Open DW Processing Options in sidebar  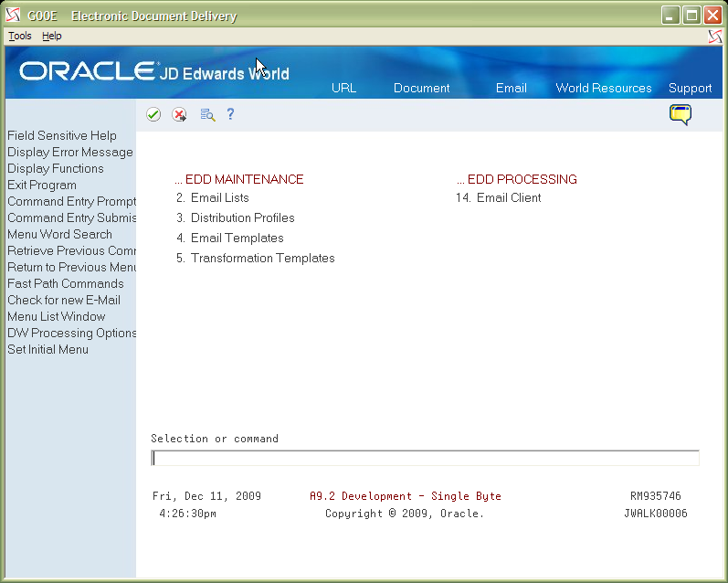pyautogui.click(x=71, y=333)
